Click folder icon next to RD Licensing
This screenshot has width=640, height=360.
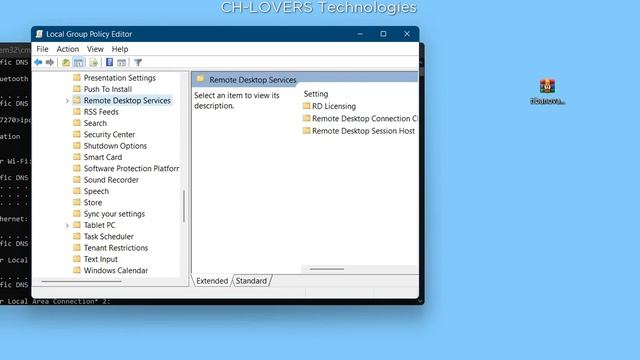[307, 106]
